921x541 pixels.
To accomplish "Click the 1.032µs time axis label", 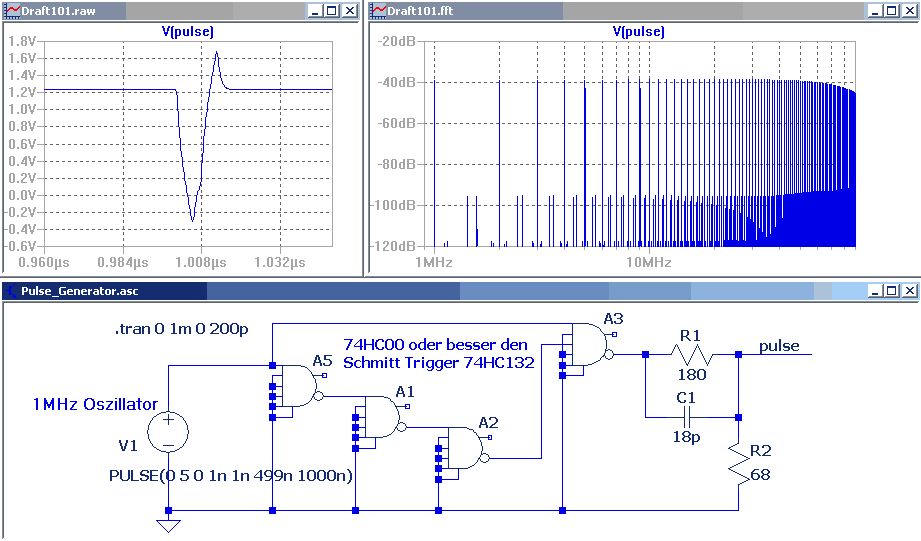I will [280, 262].
